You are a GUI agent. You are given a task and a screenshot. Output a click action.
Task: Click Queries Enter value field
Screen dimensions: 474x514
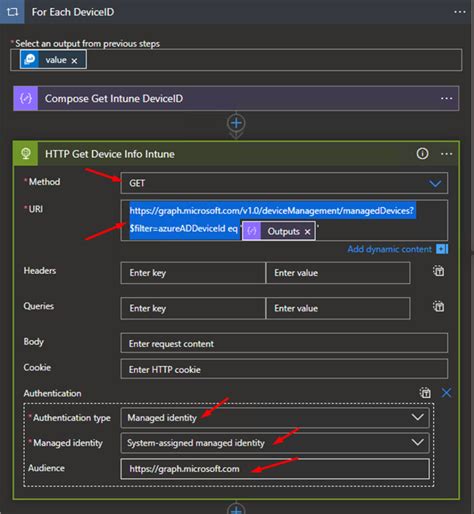tap(338, 308)
